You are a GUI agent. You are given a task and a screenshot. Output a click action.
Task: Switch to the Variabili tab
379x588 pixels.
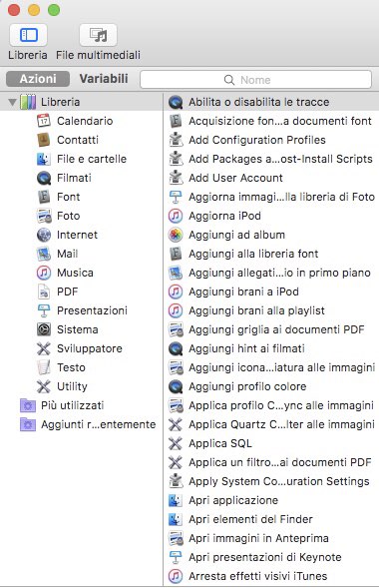(104, 79)
